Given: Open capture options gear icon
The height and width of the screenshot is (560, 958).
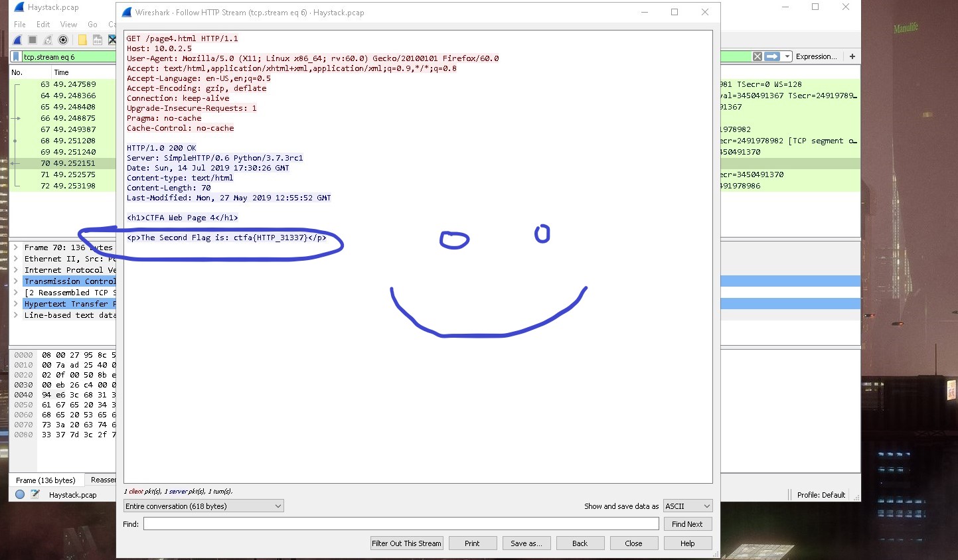Looking at the screenshot, I should click(x=63, y=40).
